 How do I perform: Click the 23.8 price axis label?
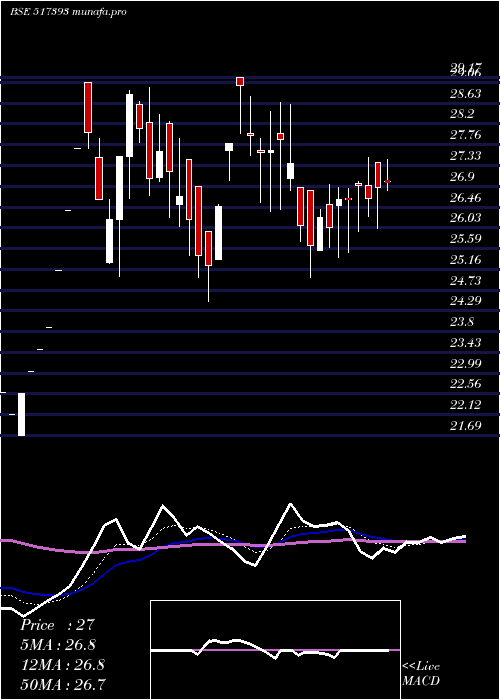462,322
